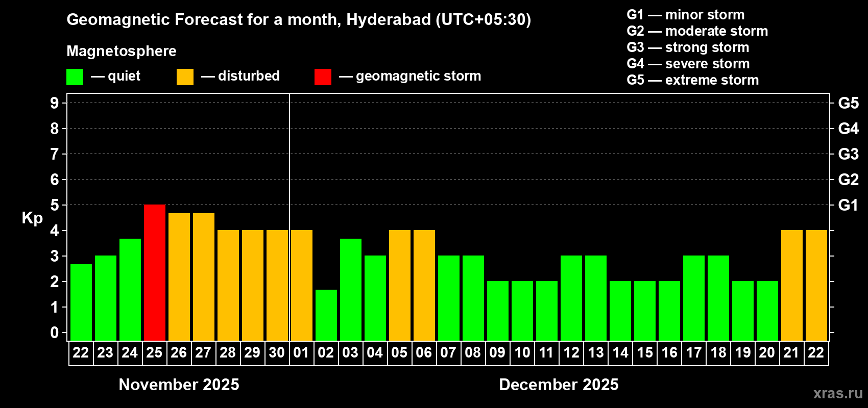Click the green quiet legend swatch
Image resolution: width=868 pixels, height=408 pixels.
point(75,77)
